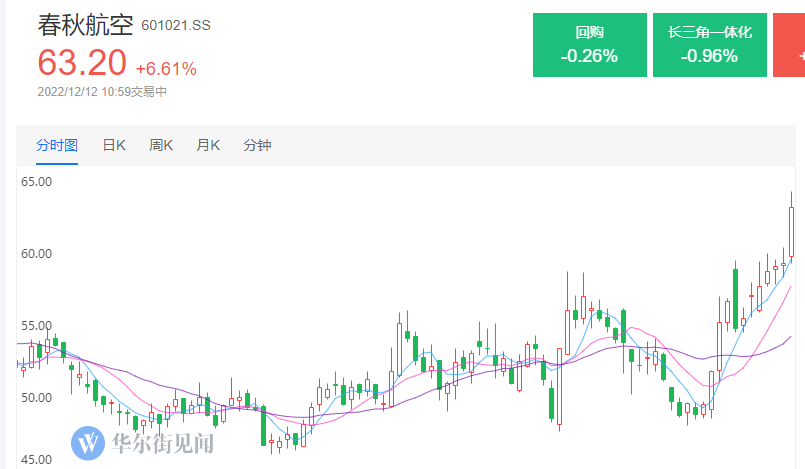Click the 55.00 price axis label

[x=36, y=326]
